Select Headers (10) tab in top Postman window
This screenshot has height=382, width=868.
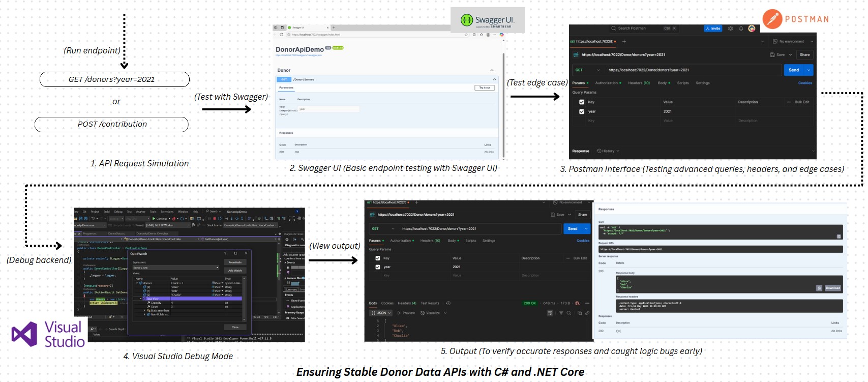639,83
